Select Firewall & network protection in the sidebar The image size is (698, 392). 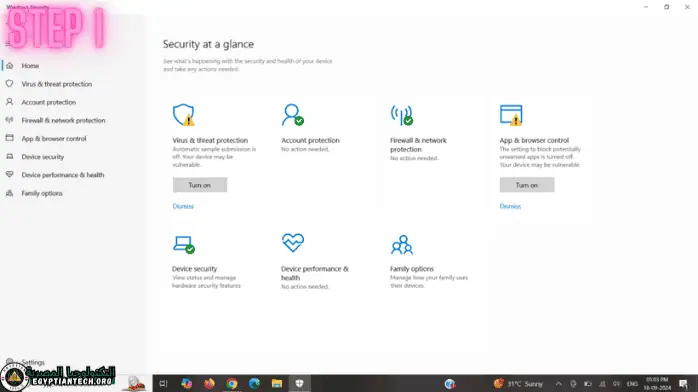64,121
